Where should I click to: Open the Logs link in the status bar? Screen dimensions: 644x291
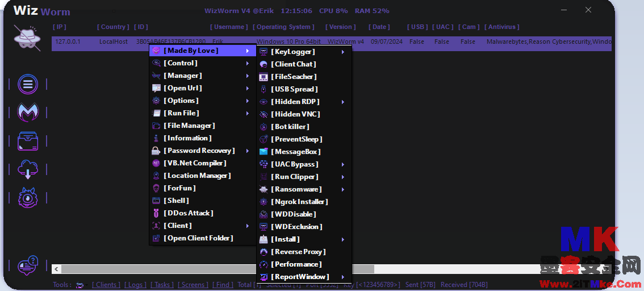pyautogui.click(x=136, y=284)
